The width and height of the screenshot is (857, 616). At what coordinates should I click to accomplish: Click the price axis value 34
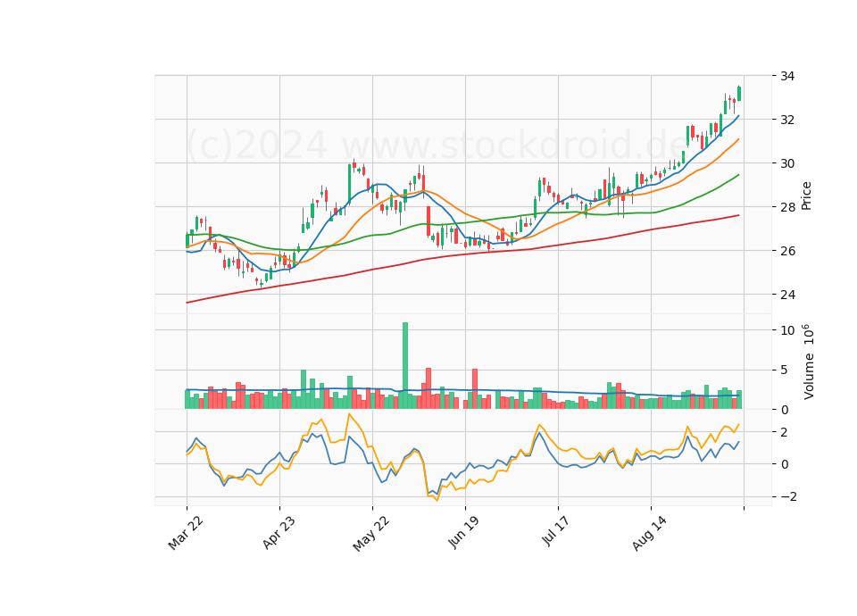(x=787, y=76)
